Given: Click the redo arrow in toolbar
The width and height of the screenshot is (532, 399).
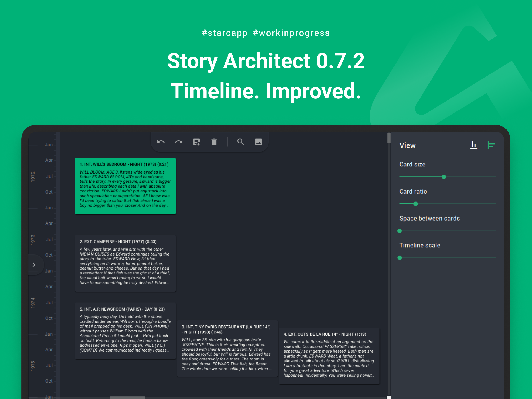Looking at the screenshot, I should coord(179,142).
